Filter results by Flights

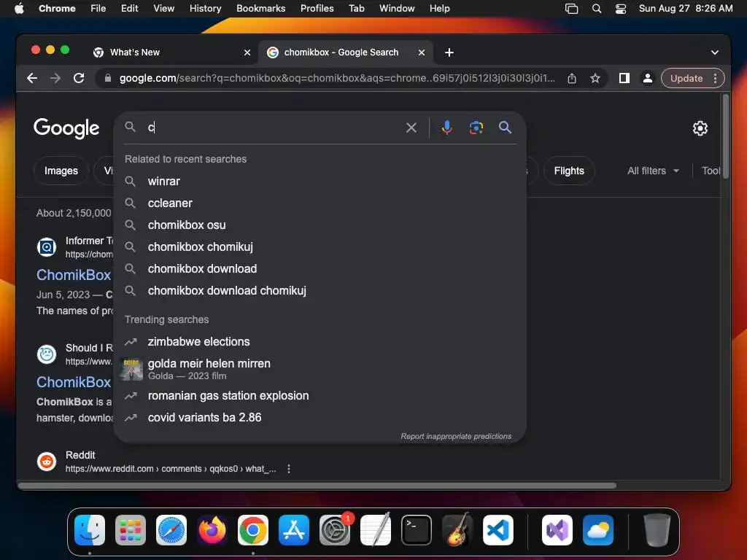pyautogui.click(x=569, y=171)
